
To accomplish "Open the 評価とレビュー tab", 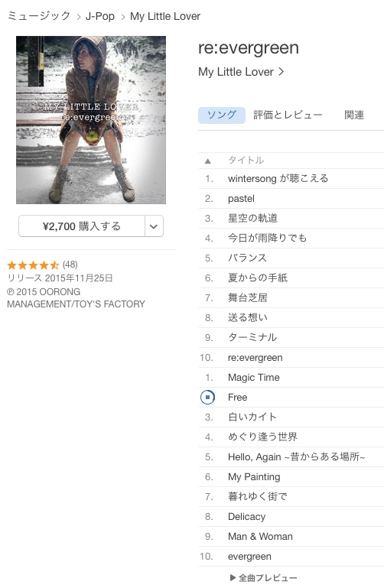I will click(x=288, y=115).
